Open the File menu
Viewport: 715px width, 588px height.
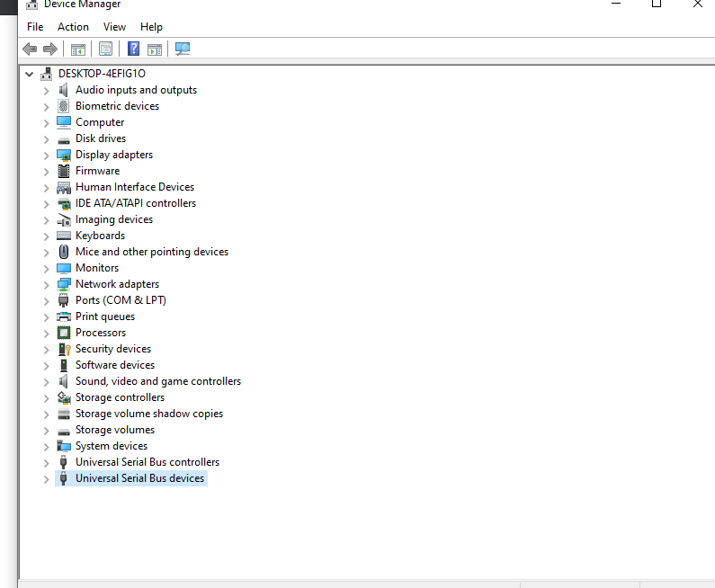click(35, 27)
